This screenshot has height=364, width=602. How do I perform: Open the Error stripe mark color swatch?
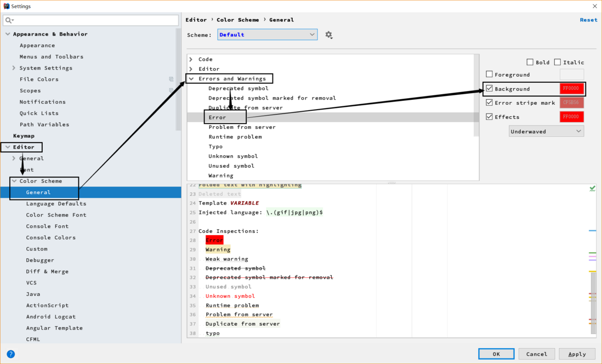coord(572,103)
